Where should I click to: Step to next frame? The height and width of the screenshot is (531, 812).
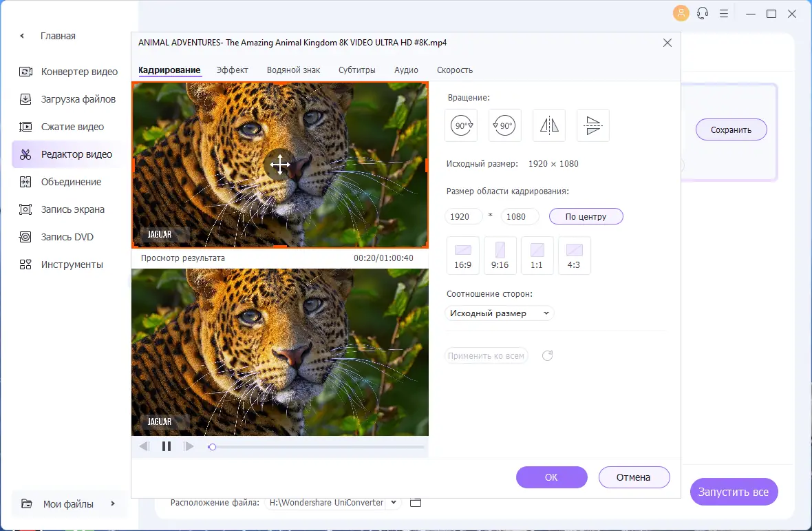(189, 446)
